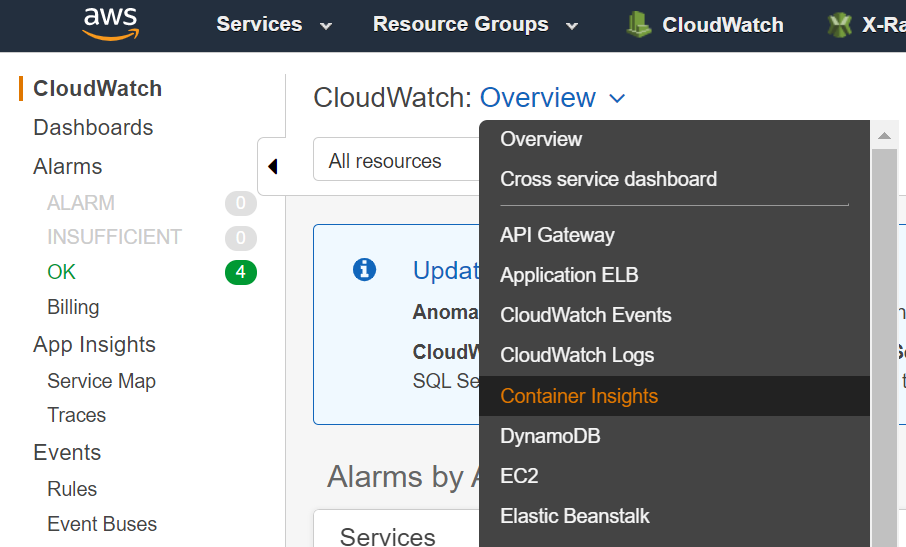Select Container Insights highlighted entry
The width and height of the screenshot is (906, 547).
674,396
